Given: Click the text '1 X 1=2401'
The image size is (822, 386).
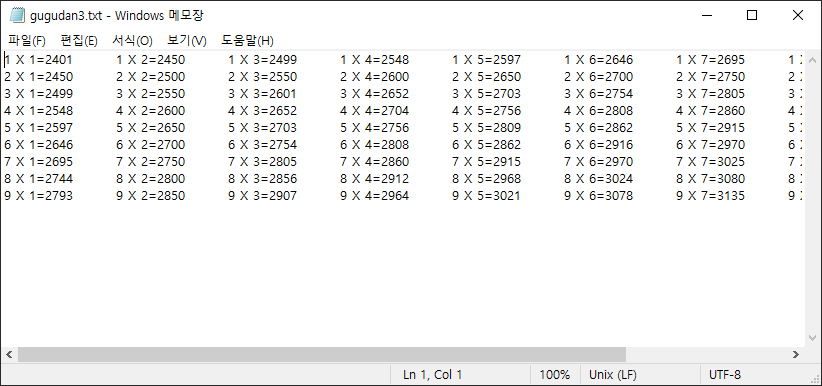Looking at the screenshot, I should [38, 60].
